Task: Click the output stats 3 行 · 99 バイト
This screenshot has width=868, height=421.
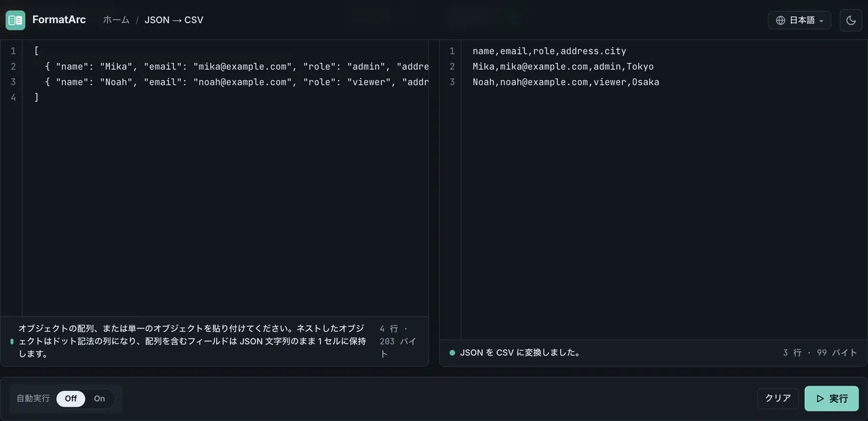Action: [820, 353]
